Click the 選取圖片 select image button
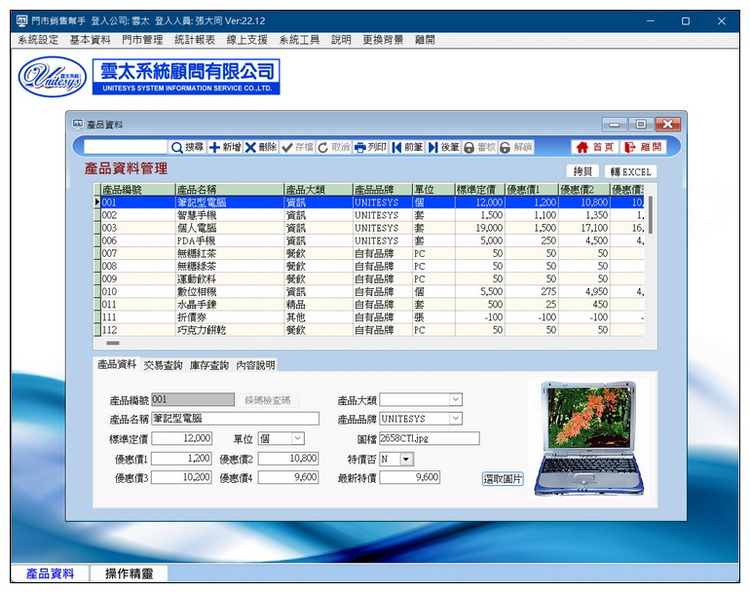Screen dimensions: 750x593 click(x=502, y=478)
